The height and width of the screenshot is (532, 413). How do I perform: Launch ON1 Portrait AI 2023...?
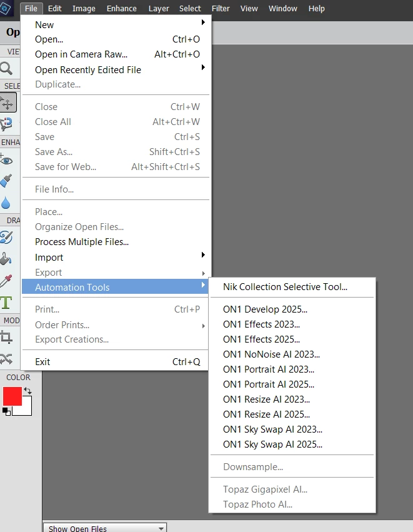pos(292,369)
